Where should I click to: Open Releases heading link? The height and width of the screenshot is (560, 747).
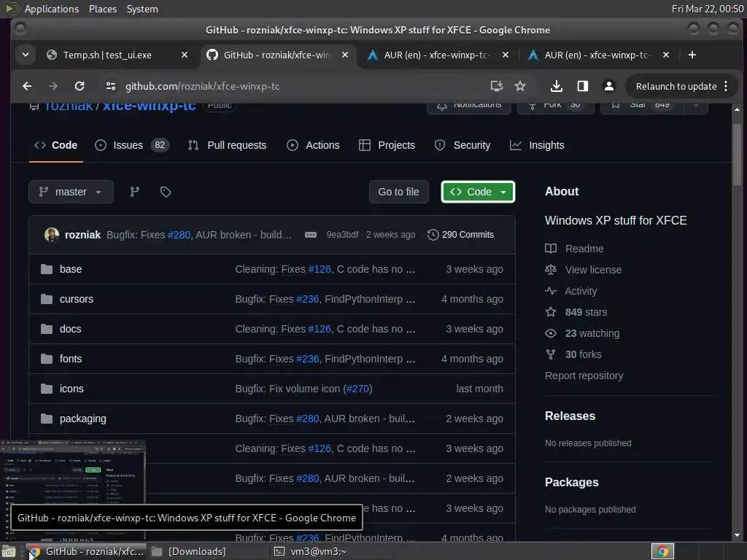pos(570,416)
